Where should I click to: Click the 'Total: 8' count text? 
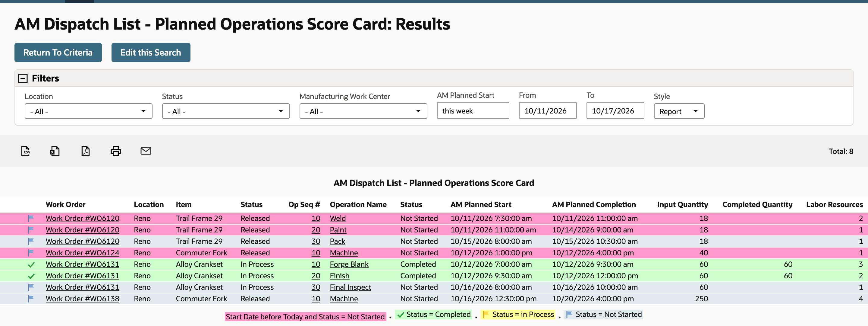point(841,151)
